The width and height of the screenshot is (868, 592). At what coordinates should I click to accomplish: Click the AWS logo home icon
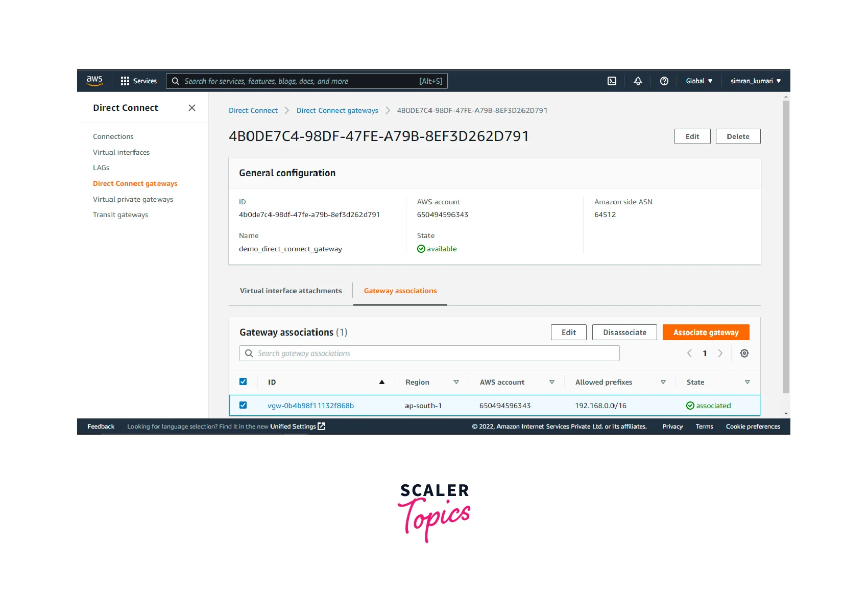[x=94, y=81]
